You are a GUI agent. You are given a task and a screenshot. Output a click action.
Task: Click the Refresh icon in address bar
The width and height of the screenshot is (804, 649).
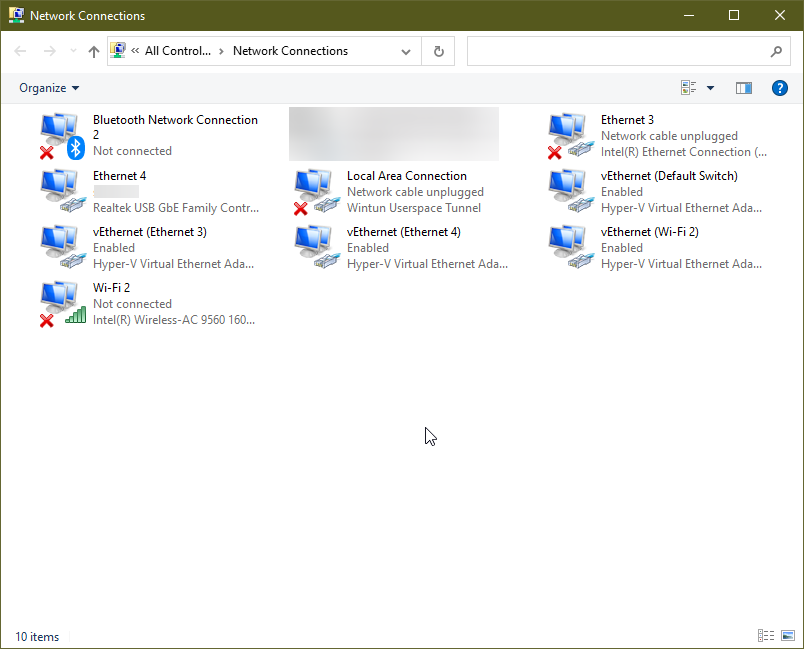click(438, 51)
